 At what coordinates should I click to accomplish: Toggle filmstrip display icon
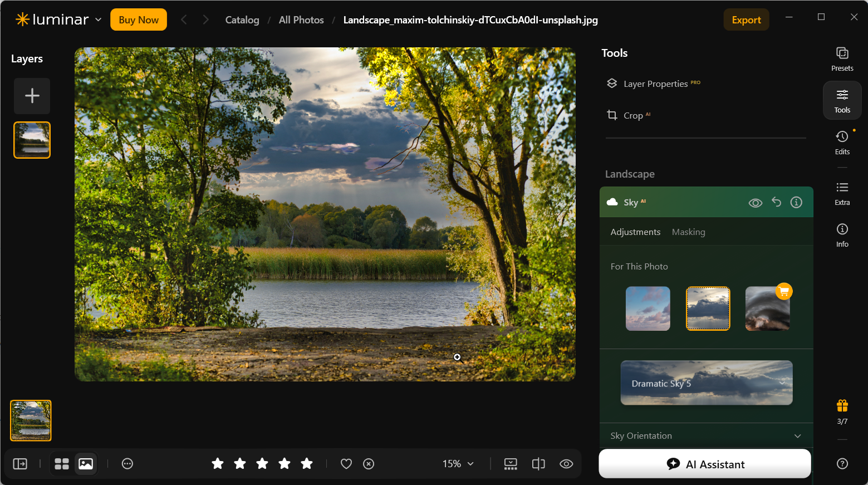(511, 464)
